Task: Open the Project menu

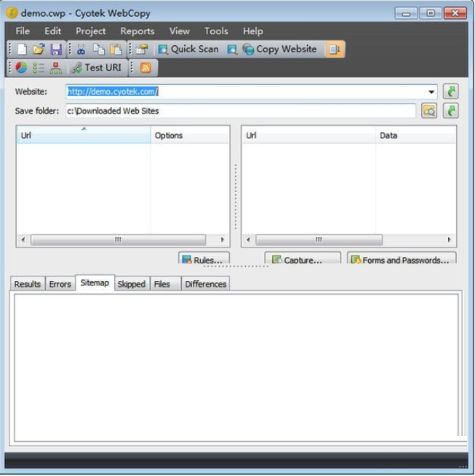Action: pos(90,31)
